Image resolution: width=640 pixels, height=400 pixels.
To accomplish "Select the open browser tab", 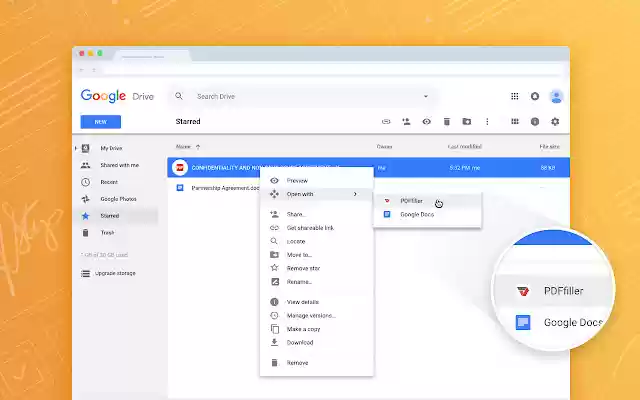I will point(152,56).
